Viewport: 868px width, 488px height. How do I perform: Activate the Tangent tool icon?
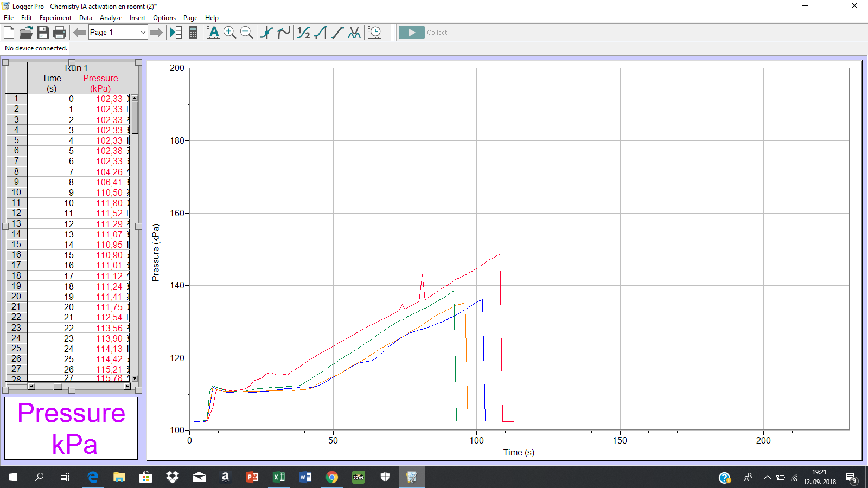[284, 33]
